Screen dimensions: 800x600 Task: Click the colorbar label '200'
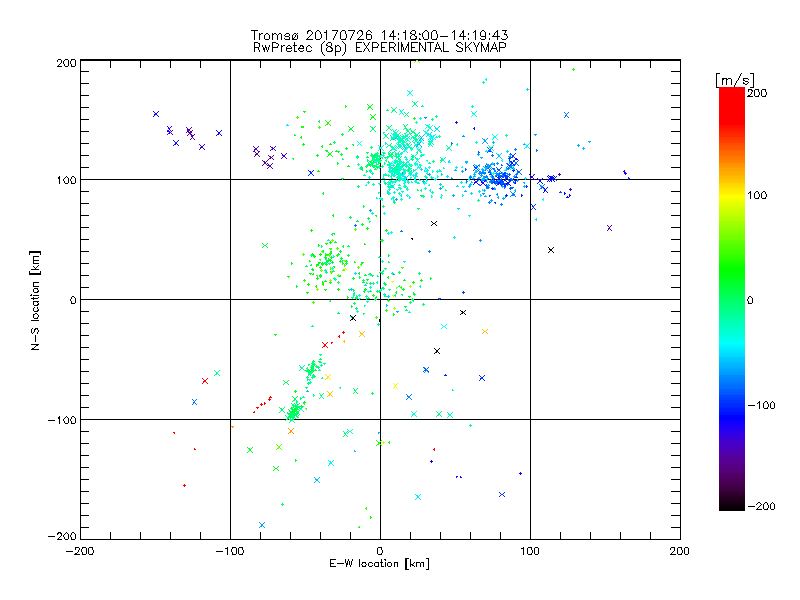[x=757, y=93]
